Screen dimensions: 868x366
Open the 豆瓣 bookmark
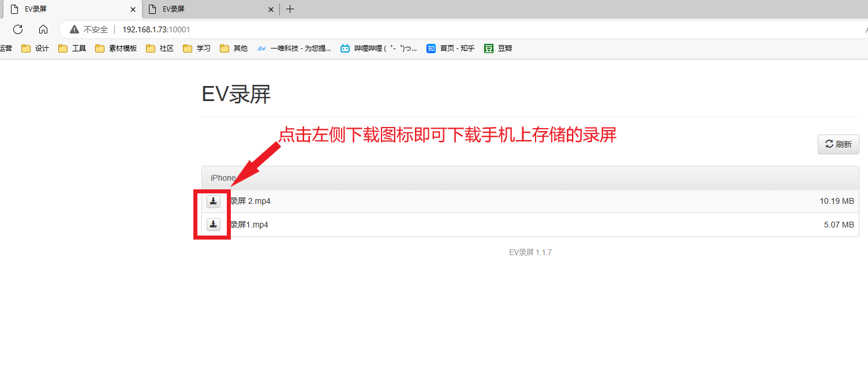pos(497,48)
